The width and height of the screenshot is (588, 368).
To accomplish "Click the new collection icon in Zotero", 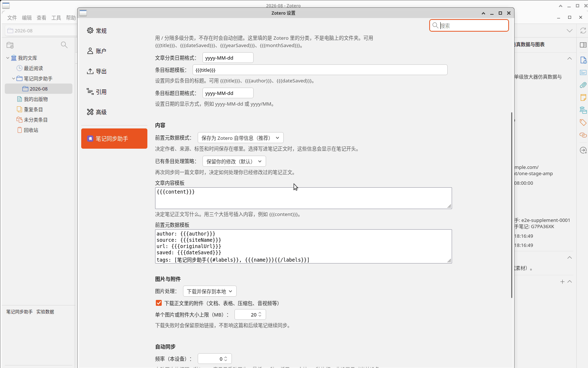I will [x=10, y=45].
